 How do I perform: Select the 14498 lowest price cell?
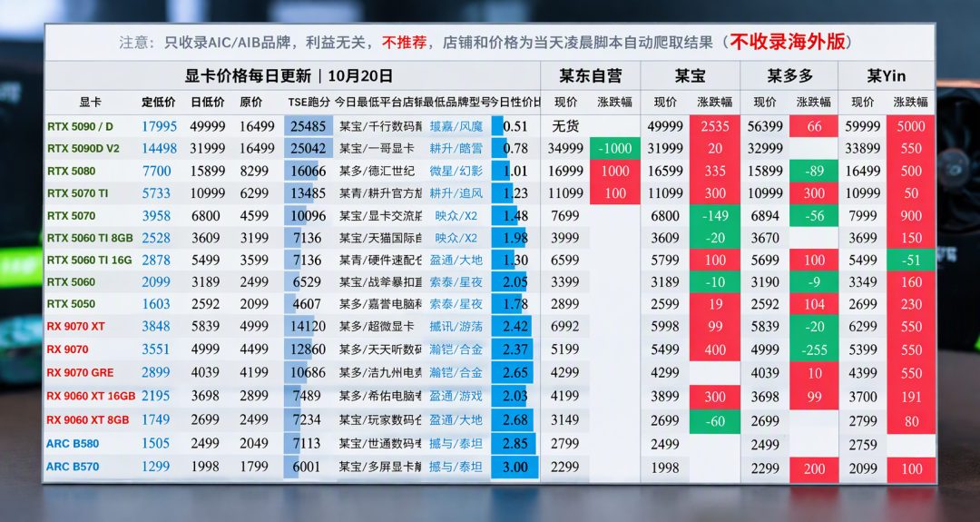pyautogui.click(x=160, y=149)
